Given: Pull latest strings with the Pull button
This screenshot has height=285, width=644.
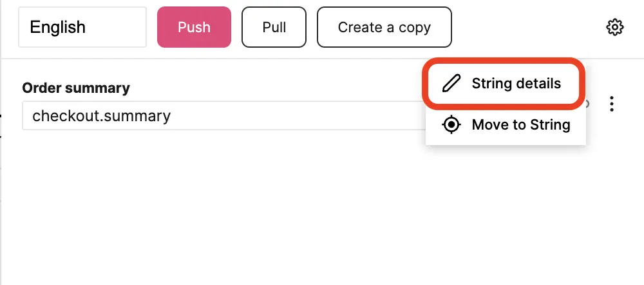Looking at the screenshot, I should [274, 28].
